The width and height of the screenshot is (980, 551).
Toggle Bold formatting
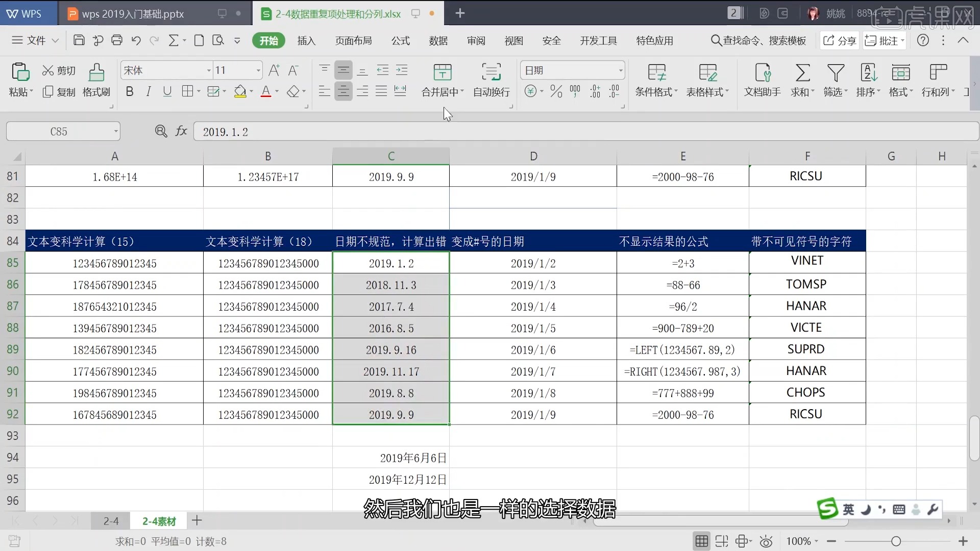point(130,92)
